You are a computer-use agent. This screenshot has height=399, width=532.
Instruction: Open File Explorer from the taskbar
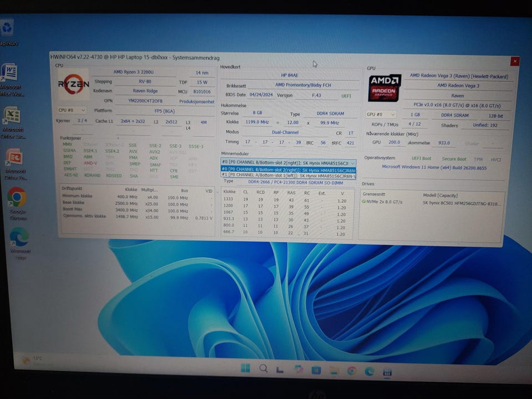[x=334, y=371]
